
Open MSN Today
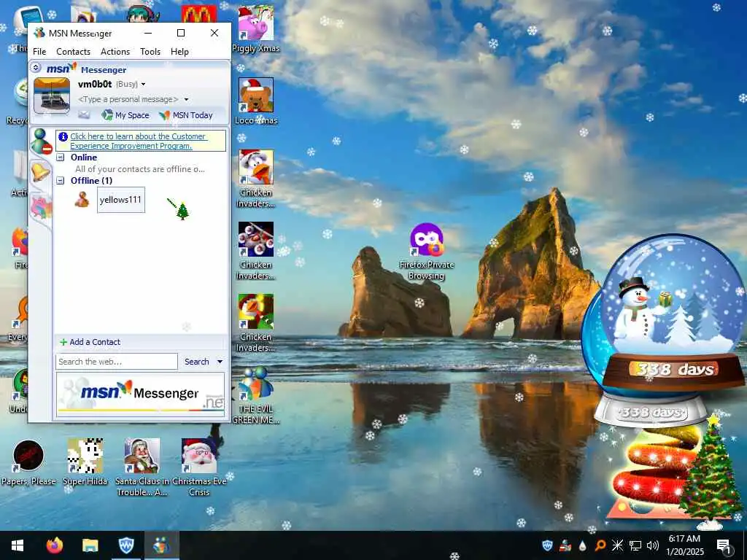tap(186, 114)
